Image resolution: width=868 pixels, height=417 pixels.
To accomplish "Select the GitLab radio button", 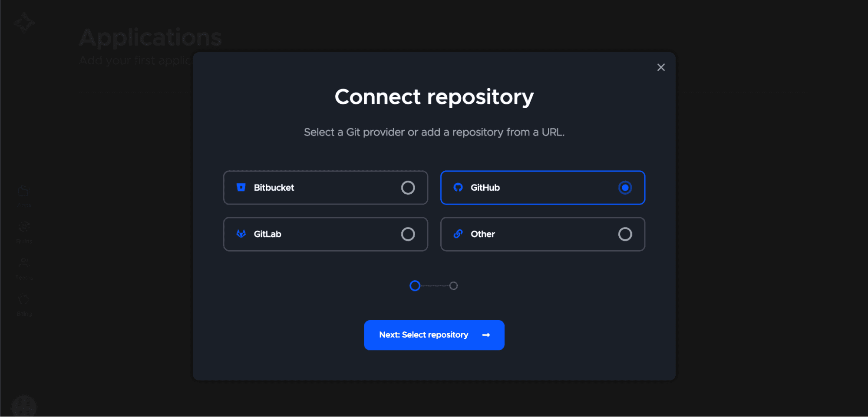I will (408, 234).
